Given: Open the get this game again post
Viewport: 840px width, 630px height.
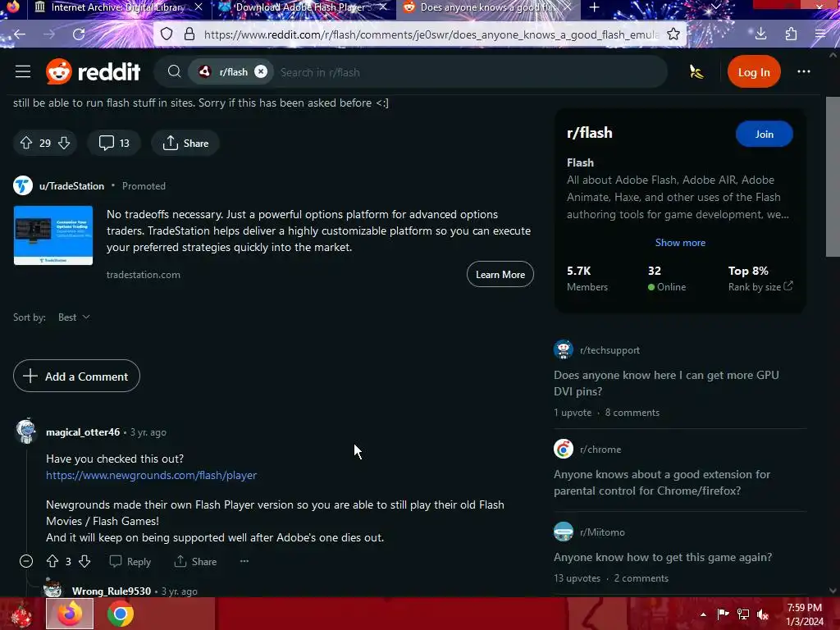Looking at the screenshot, I should coord(663,557).
